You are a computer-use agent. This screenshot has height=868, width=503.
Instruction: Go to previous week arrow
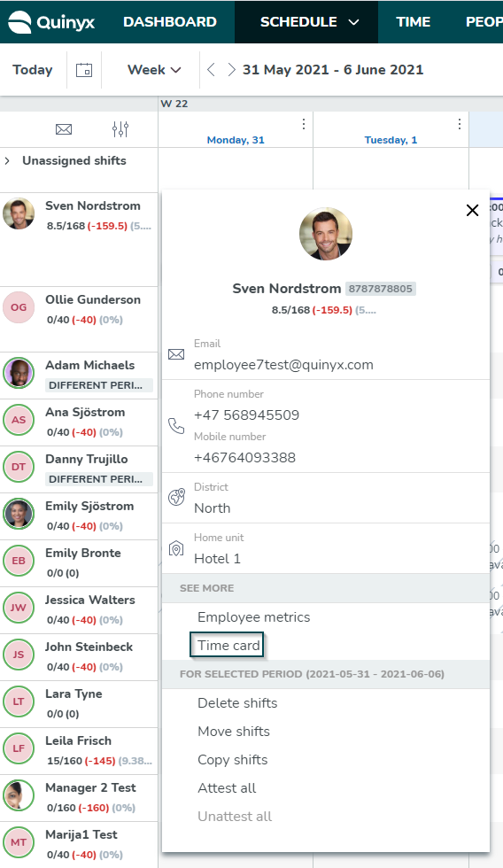click(211, 70)
